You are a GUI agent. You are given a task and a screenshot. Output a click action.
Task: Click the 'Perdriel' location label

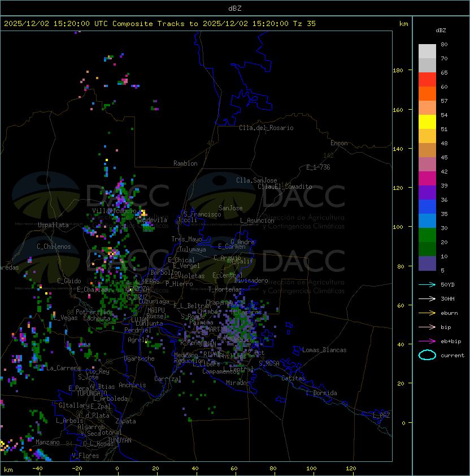pyautogui.click(x=138, y=330)
